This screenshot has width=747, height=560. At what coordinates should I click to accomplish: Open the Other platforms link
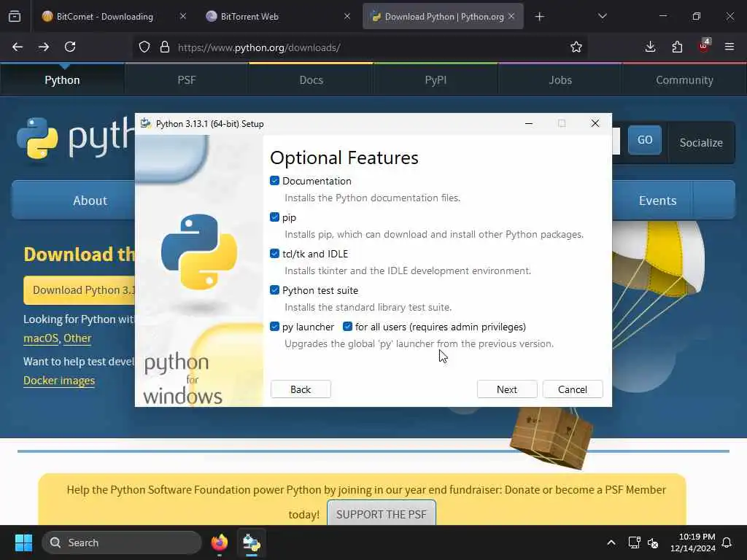(77, 338)
